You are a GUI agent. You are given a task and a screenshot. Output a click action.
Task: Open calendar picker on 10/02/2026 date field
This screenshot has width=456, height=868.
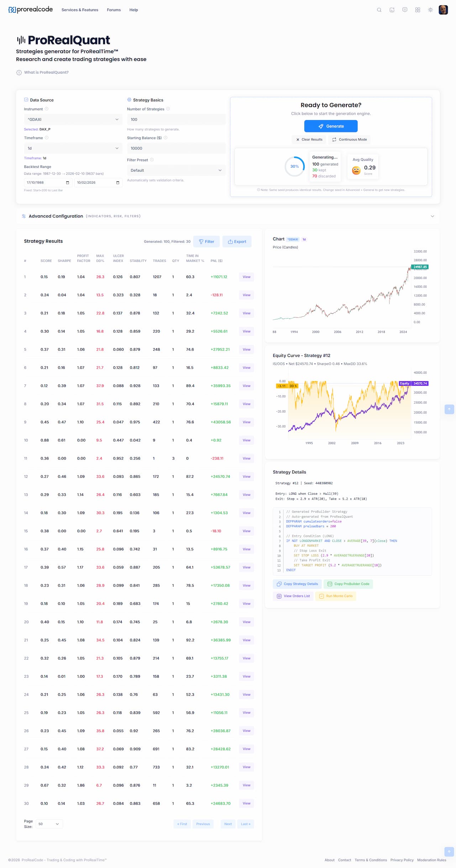pyautogui.click(x=118, y=183)
